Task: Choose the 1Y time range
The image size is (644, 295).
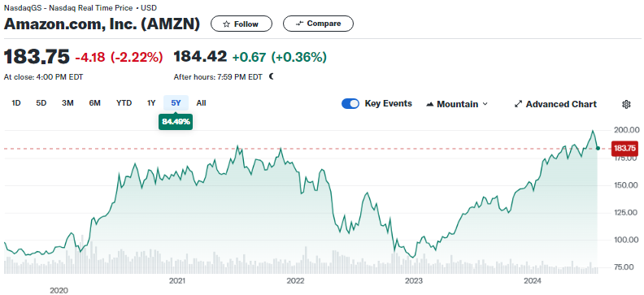Action: click(x=151, y=103)
